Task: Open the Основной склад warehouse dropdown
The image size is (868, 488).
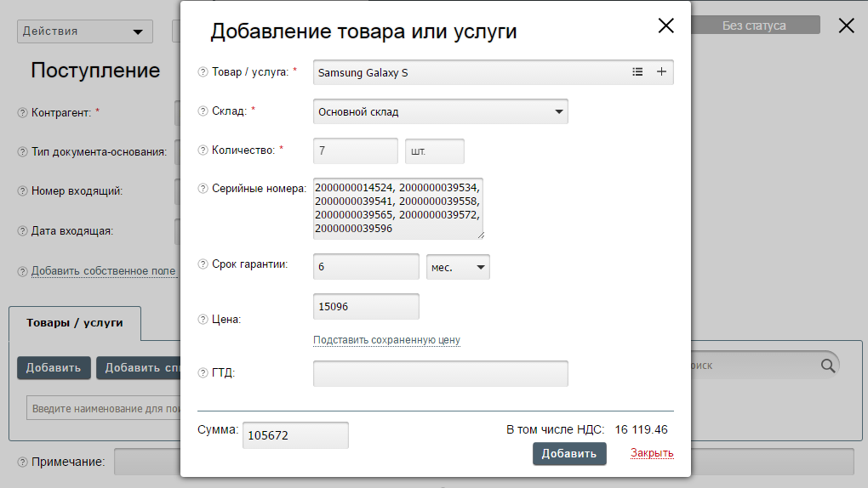Action: [440, 111]
